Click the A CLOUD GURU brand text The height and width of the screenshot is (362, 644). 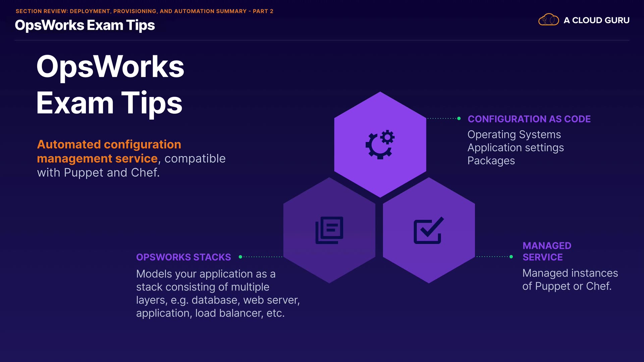coord(596,20)
